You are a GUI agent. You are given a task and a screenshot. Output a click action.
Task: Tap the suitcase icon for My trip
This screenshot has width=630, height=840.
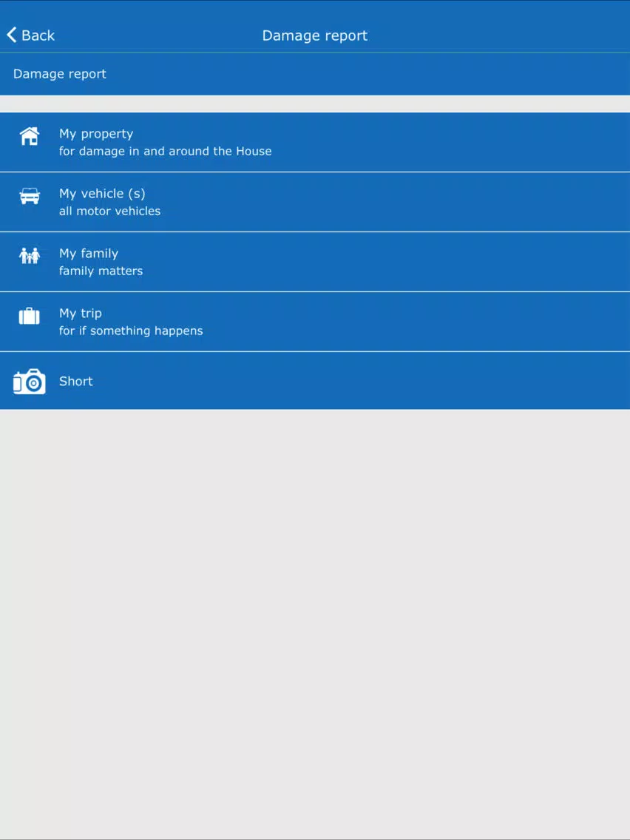[x=30, y=316]
